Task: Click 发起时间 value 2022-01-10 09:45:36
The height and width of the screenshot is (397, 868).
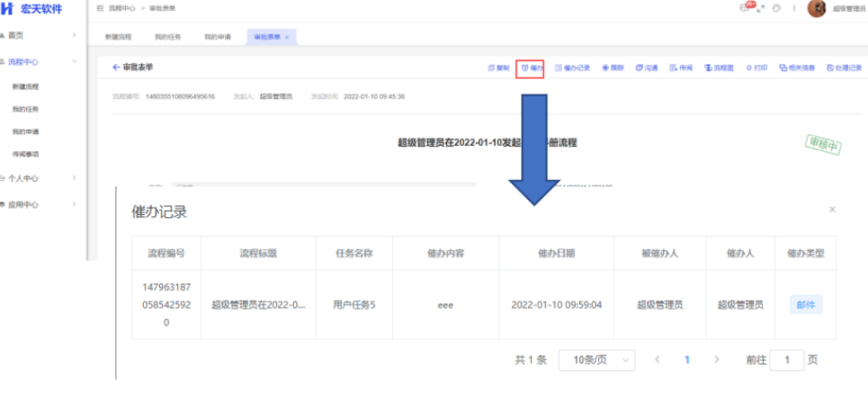Action: 374,97
